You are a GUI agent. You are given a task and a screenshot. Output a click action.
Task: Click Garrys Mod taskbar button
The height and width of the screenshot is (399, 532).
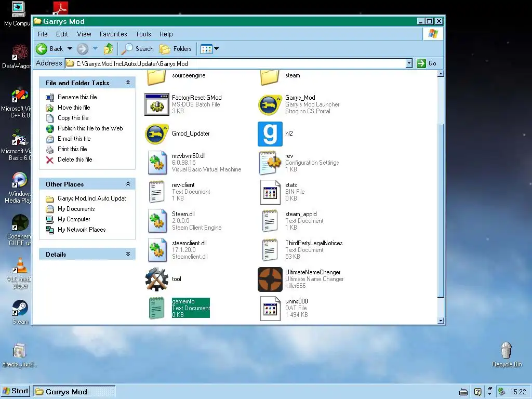74,392
